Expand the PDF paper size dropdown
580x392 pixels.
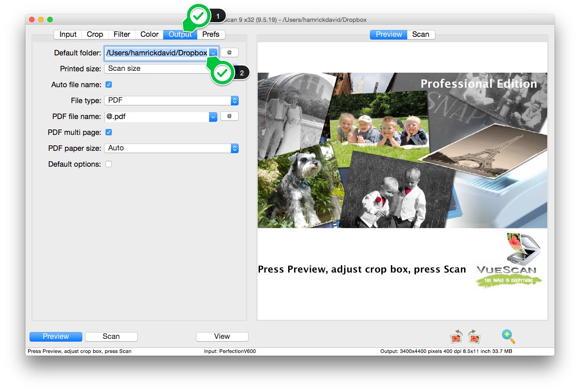[x=171, y=148]
